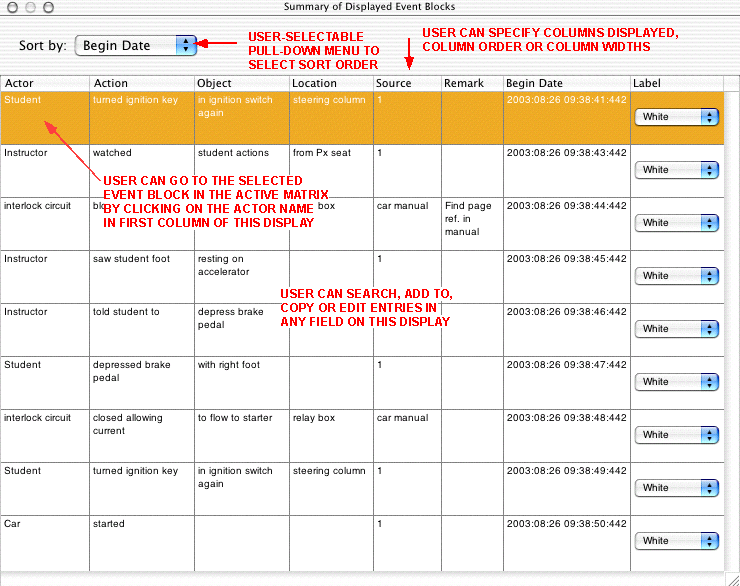The height and width of the screenshot is (586, 740).
Task: Click the Remark column header
Action: coord(472,83)
